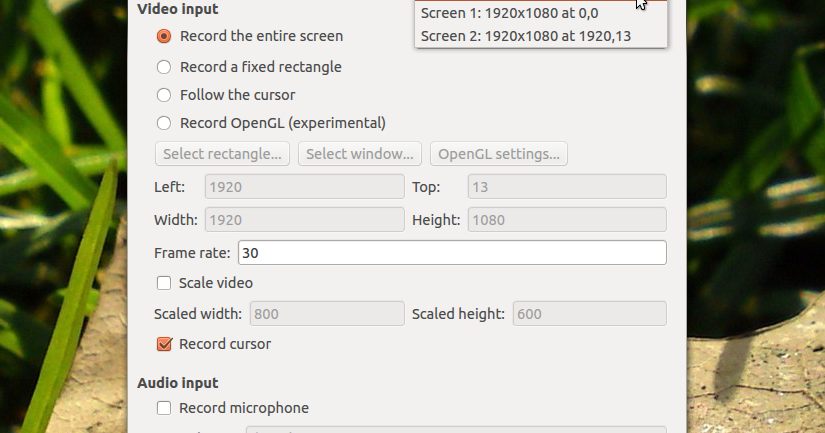Enable the Record microphone checkbox
Image resolution: width=825 pixels, height=433 pixels.
[165, 408]
